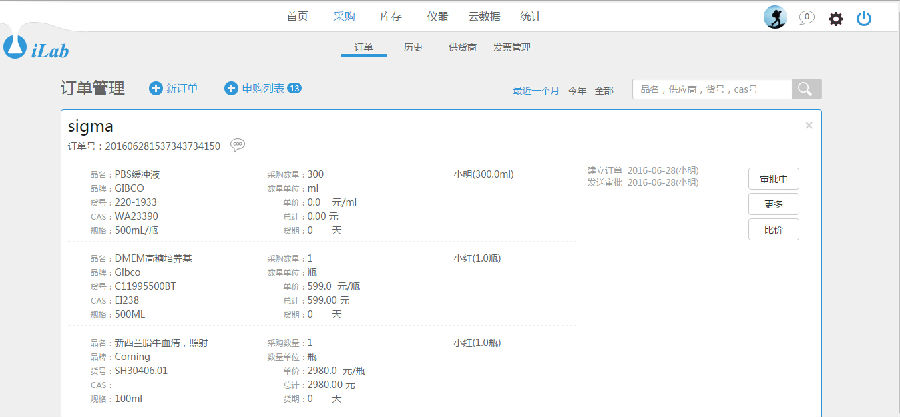
Task: Switch to the 历史 sub-tab
Action: coord(413,48)
